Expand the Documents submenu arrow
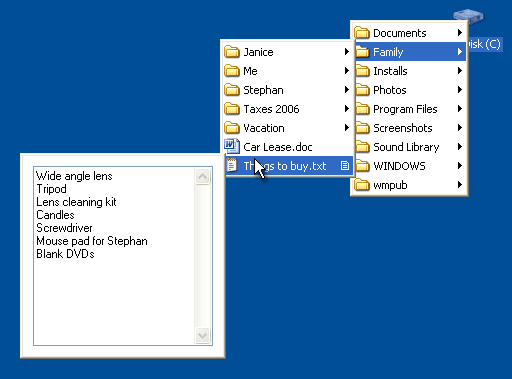Viewport: 512px width, 379px height. coord(460,33)
